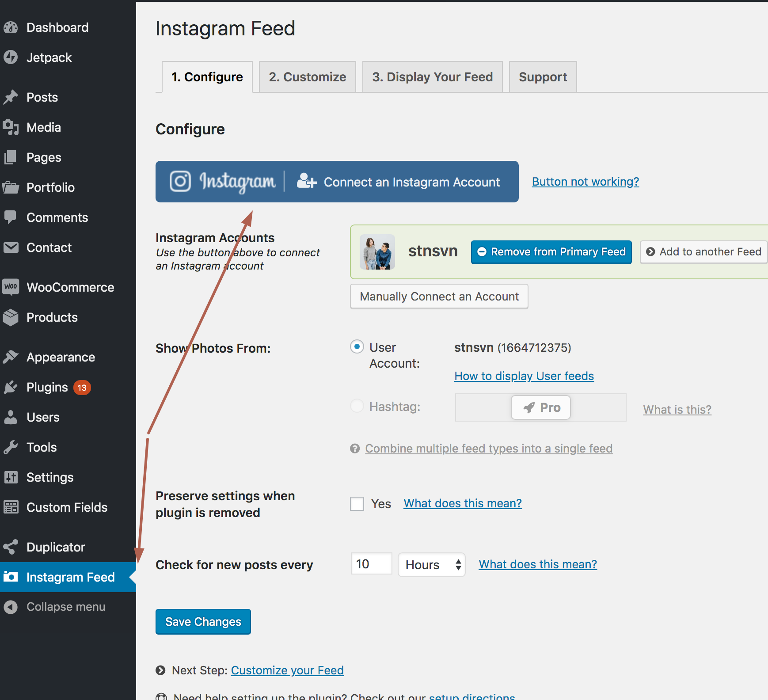Image resolution: width=768 pixels, height=700 pixels.
Task: Click Remove from Primary Feed button
Action: click(551, 252)
